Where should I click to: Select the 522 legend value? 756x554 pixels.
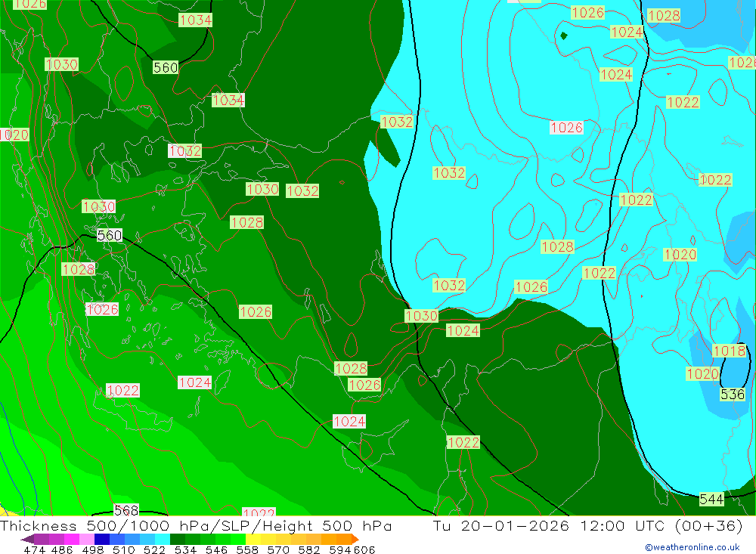154,549
